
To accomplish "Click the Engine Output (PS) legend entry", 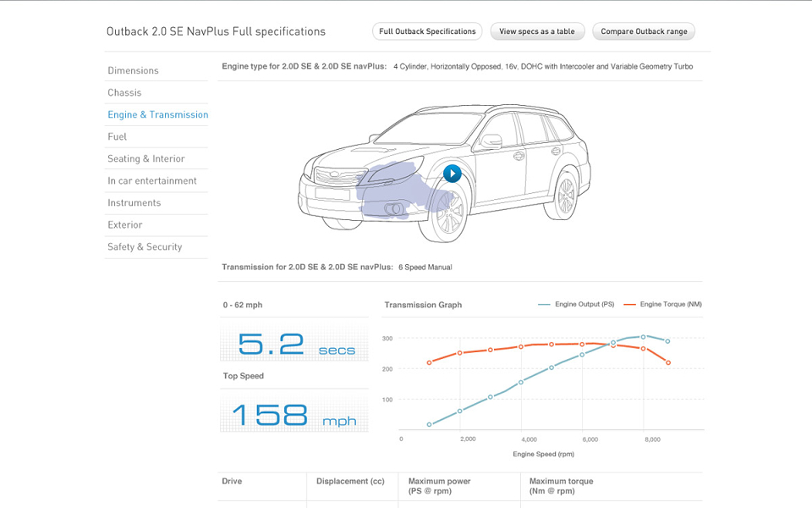I will pos(576,304).
